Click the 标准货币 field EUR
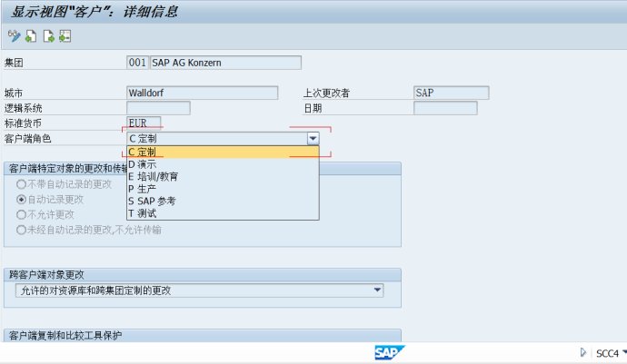 click(x=144, y=123)
